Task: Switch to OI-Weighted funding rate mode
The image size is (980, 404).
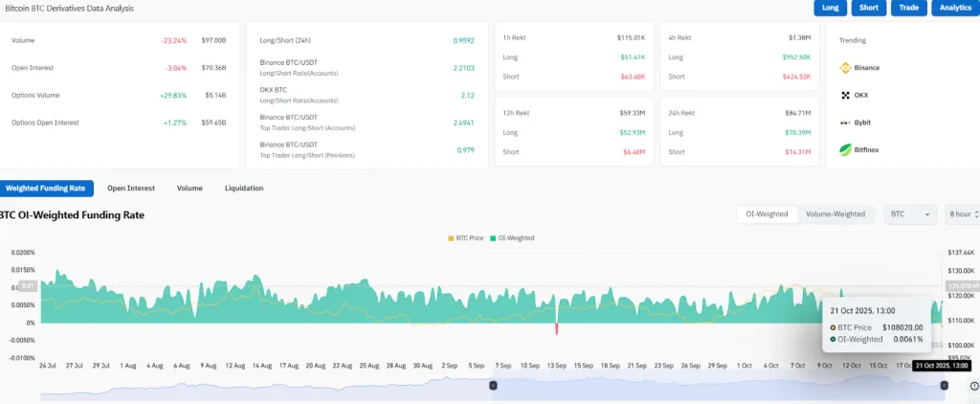Action: 767,214
